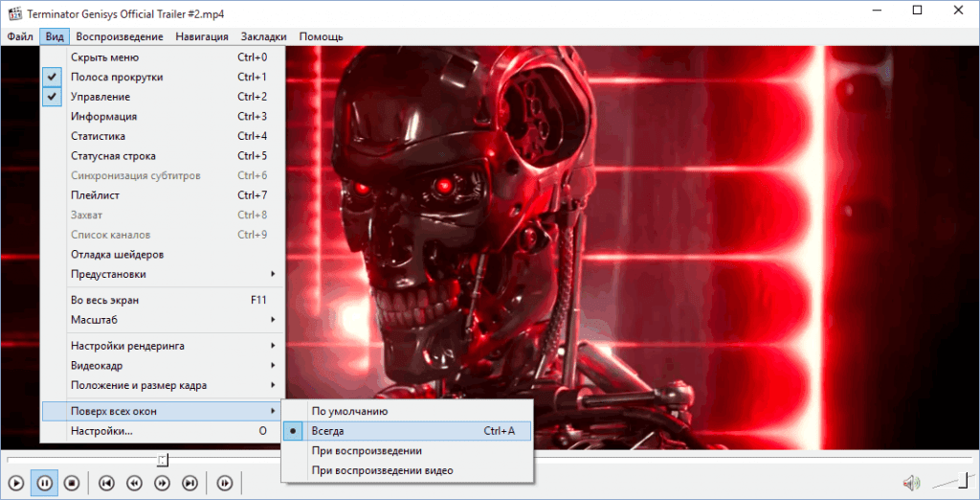Switch to Во весь экран mode
The image size is (980, 500).
tap(163, 301)
